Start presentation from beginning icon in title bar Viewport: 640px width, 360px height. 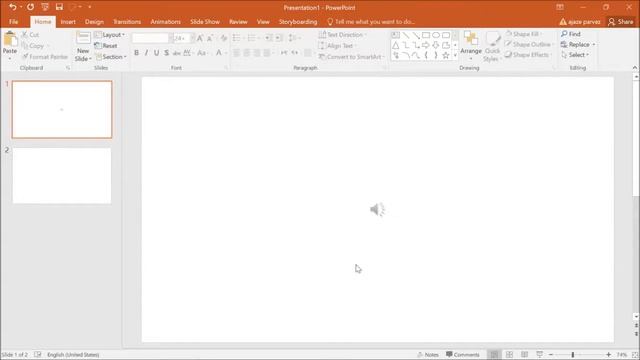(x=45, y=7)
